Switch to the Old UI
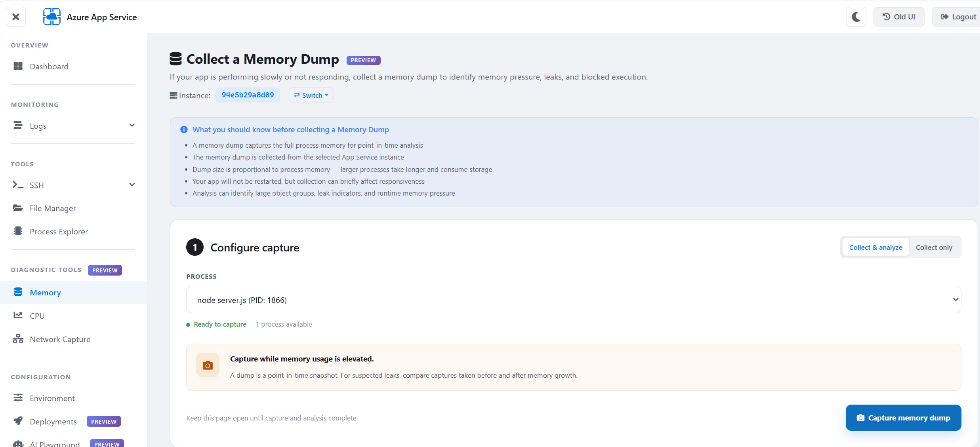 [899, 17]
